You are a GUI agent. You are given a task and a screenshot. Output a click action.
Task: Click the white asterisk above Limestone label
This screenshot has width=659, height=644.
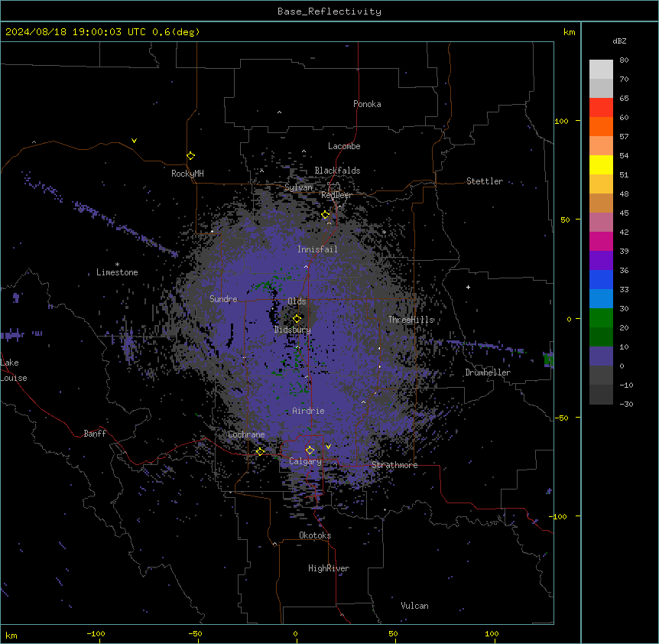click(117, 265)
